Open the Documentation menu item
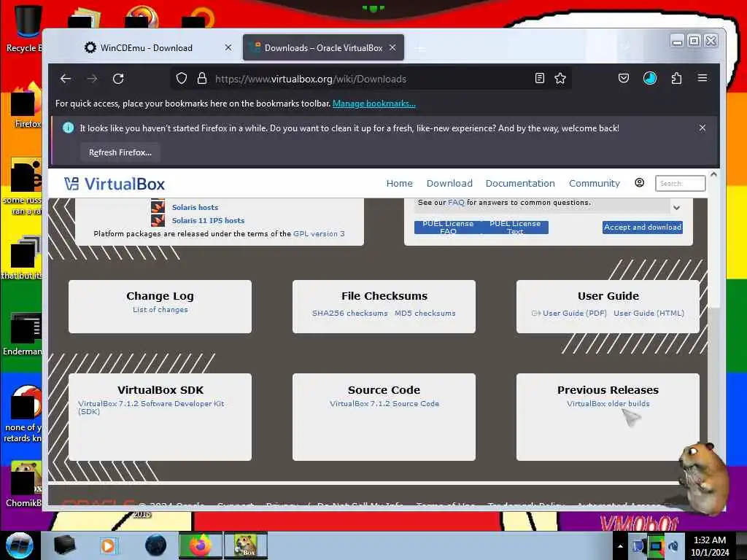Screen dimensions: 747x560 (520, 183)
